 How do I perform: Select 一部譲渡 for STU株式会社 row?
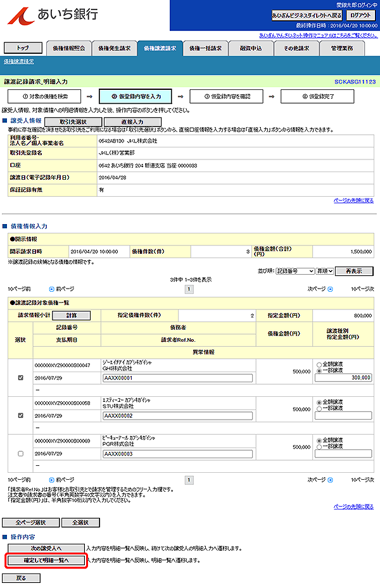point(319,408)
